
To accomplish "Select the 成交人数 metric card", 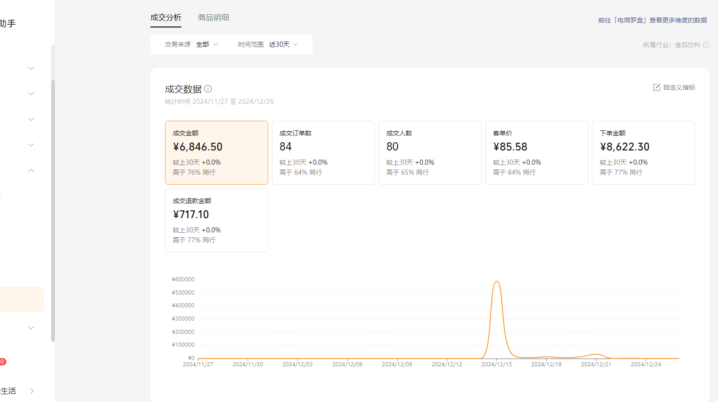I will coord(430,153).
